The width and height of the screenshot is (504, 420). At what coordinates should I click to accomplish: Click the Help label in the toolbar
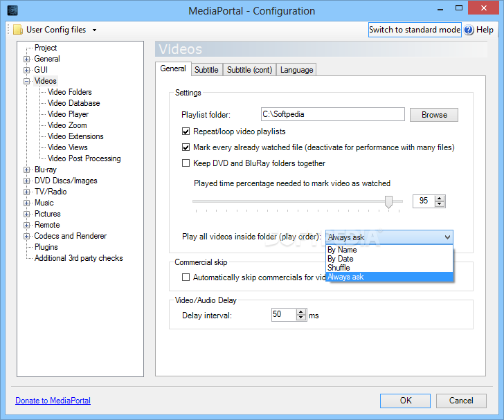pyautogui.click(x=485, y=30)
